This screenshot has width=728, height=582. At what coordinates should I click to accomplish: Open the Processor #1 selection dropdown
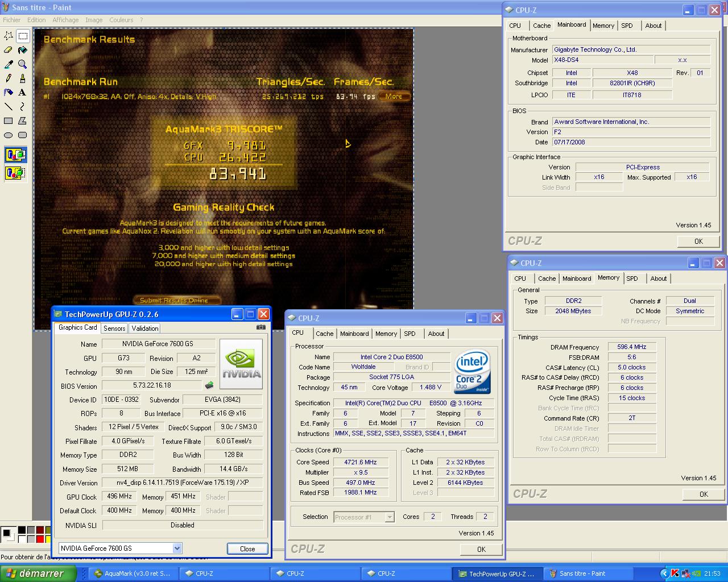390,517
